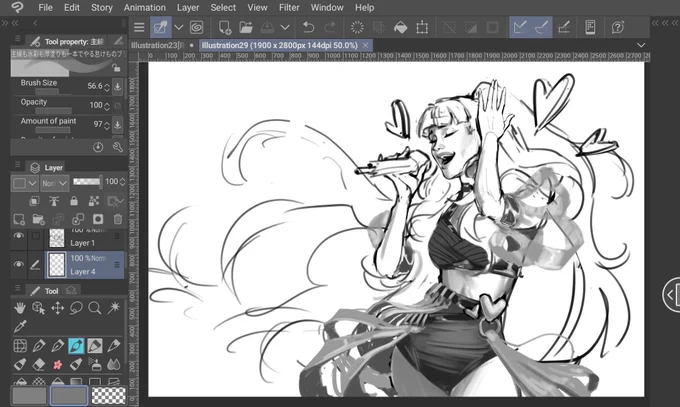680x407 pixels.
Task: Open the File menu
Action: pos(45,8)
